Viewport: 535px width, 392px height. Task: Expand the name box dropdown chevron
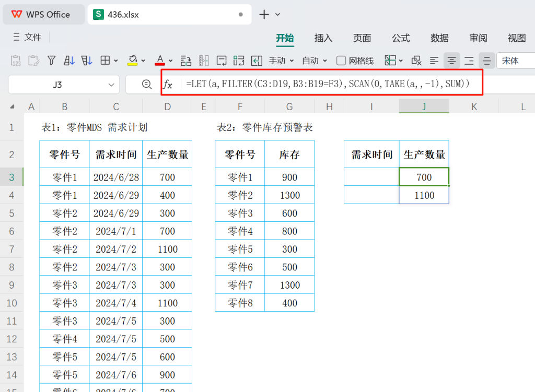point(111,85)
